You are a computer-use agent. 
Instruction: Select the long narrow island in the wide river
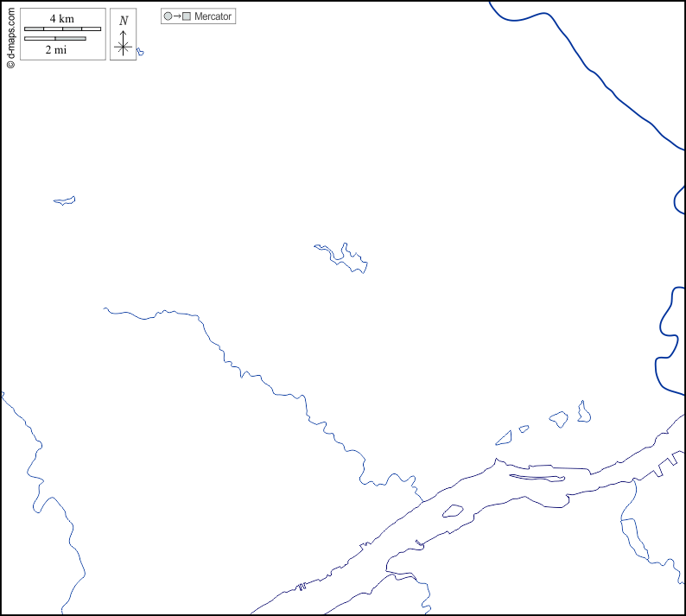tap(537, 477)
